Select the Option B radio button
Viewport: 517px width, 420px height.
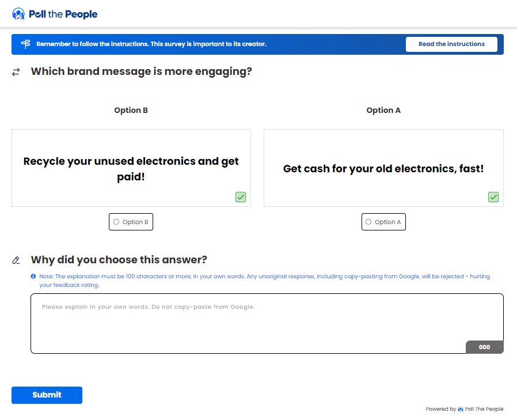pyautogui.click(x=117, y=222)
